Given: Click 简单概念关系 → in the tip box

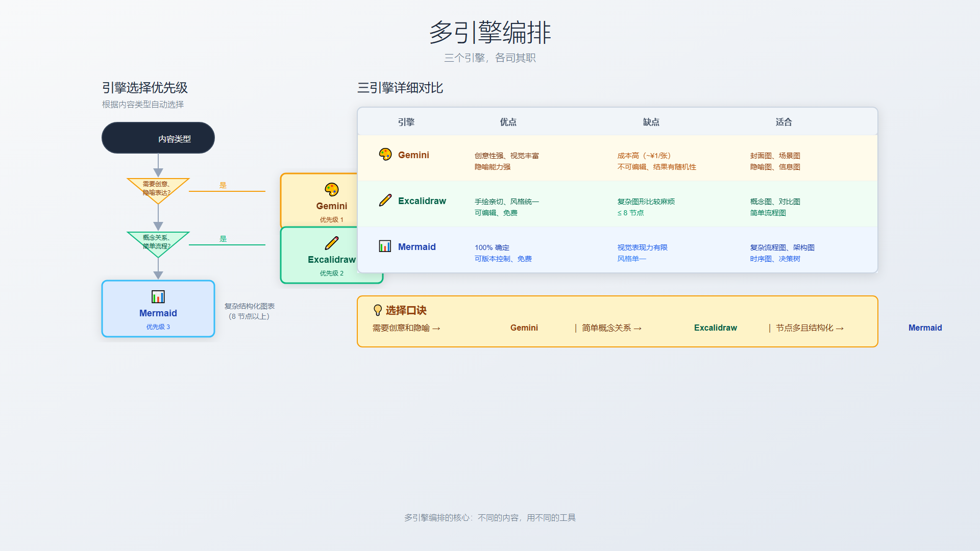Looking at the screenshot, I should click(x=612, y=328).
